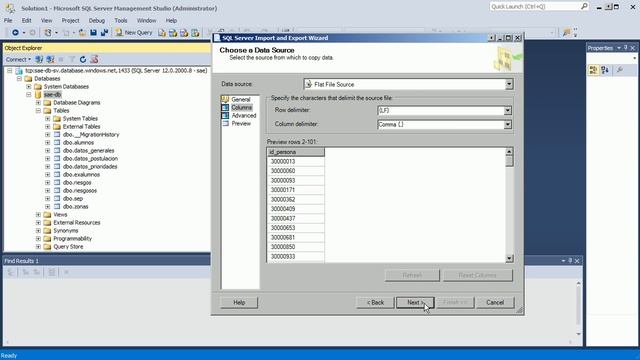Screen dimensions: 640x360
Task: Click the Find in Files toolbar icon
Action: [566, 32]
